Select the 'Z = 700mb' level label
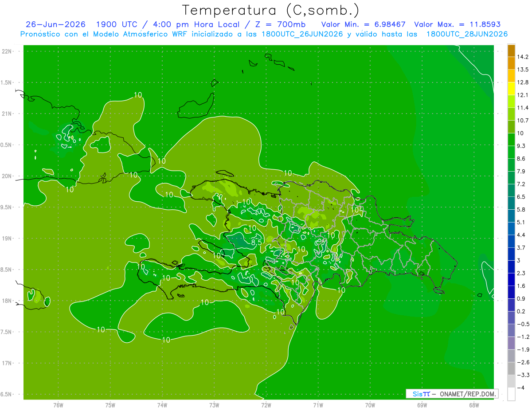Image resolution: width=532 pixels, height=411 pixels. click(x=280, y=24)
